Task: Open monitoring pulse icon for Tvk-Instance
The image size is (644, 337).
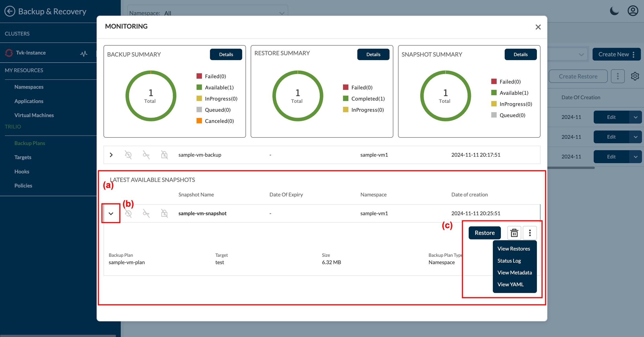Action: point(84,53)
